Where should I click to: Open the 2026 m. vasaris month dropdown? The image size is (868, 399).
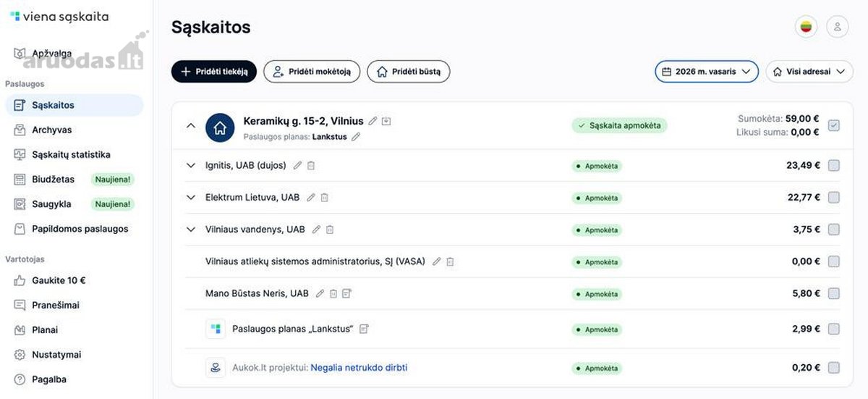[707, 72]
